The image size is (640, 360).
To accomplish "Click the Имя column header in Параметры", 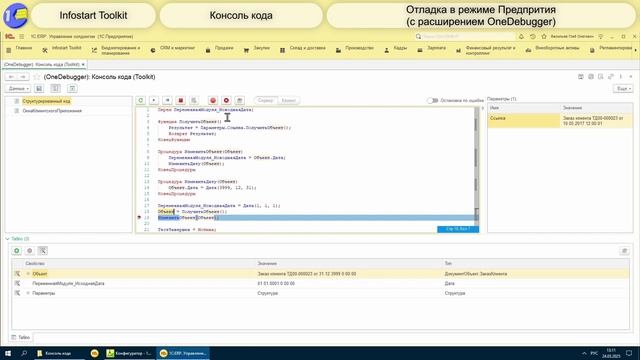I will point(524,108).
